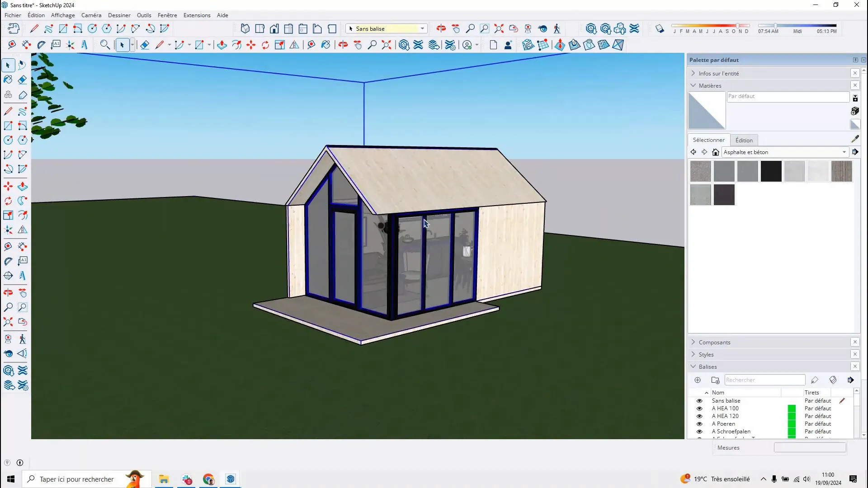This screenshot has height=488, width=868.
Task: Select the Section Plane tool
Action: pos(8,276)
